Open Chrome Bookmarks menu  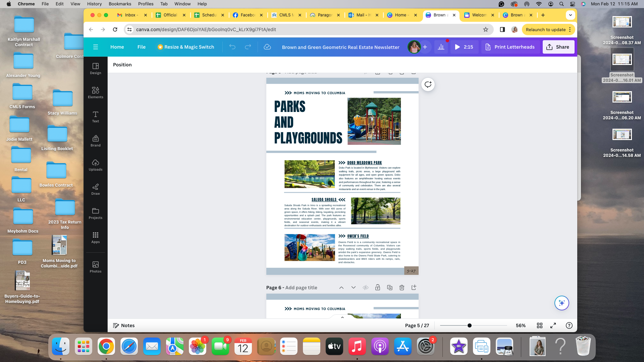point(120,4)
